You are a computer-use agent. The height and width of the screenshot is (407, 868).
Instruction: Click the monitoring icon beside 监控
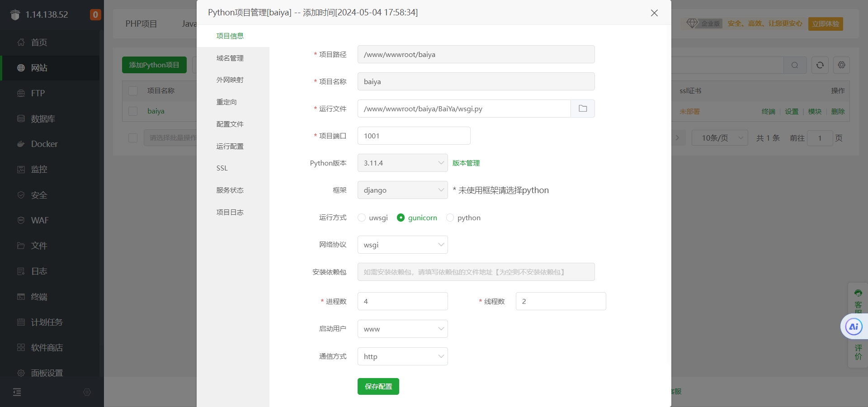pos(21,169)
